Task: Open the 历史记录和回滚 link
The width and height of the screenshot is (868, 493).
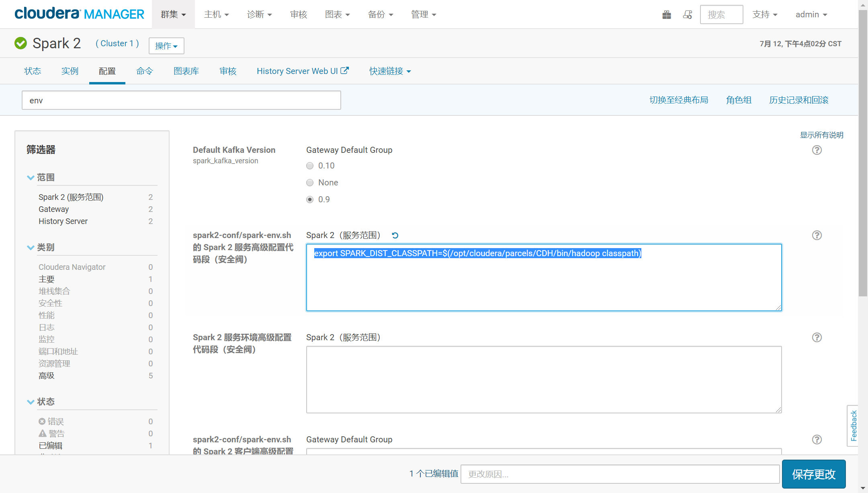Action: 799,100
